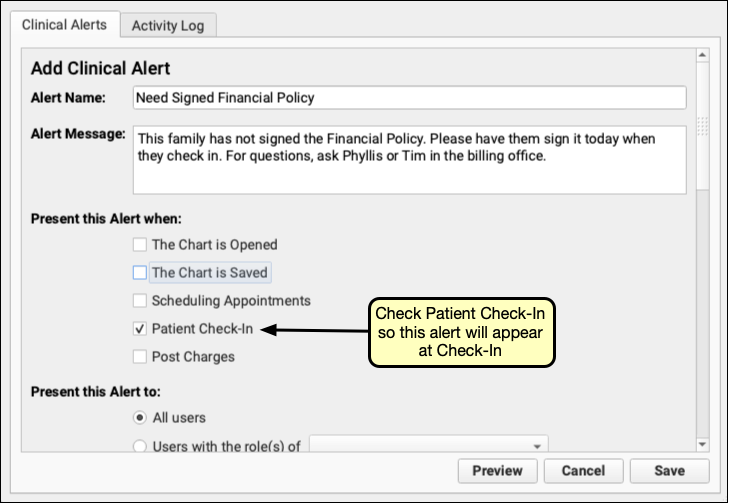Tick the Scheduling Appointments checkbox
Viewport: 729px width, 504px height.
pos(140,300)
